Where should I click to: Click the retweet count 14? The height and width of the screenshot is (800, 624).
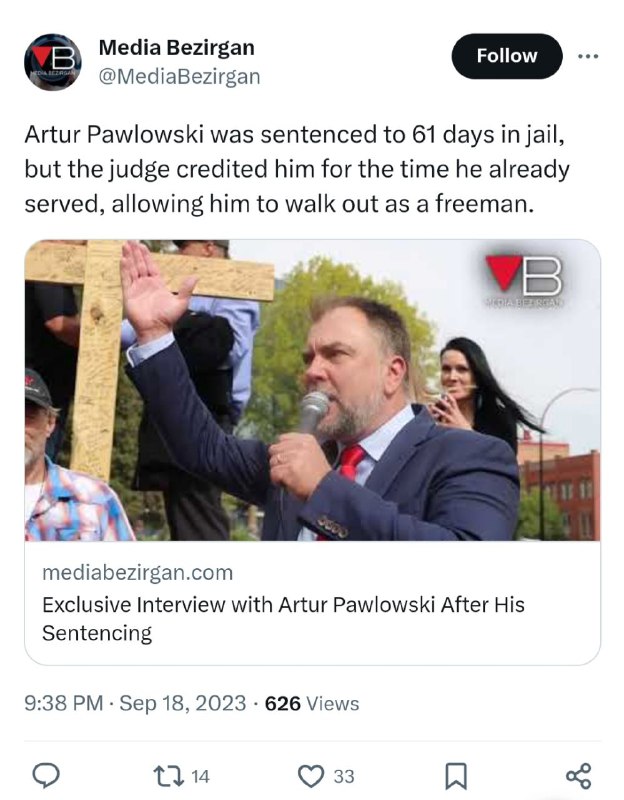200,777
